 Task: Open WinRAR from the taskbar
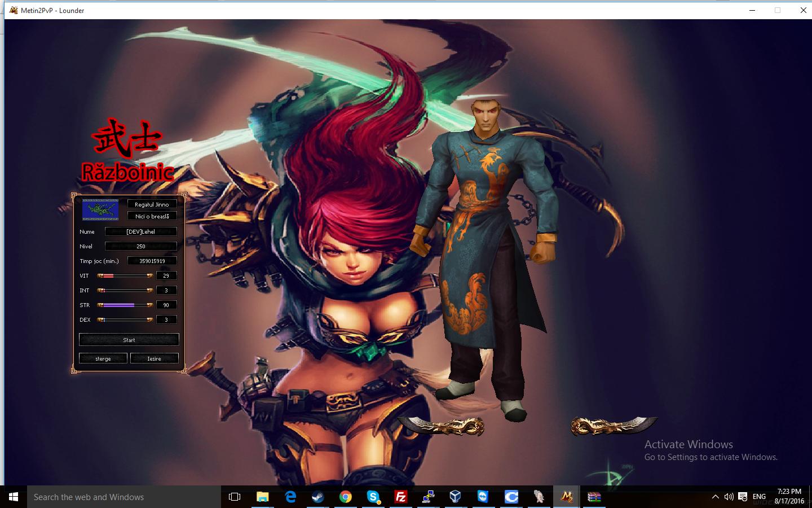coord(594,497)
